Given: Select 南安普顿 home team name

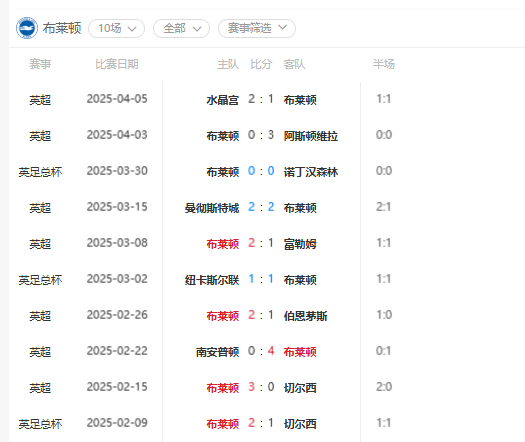Looking at the screenshot, I should 217,352.
